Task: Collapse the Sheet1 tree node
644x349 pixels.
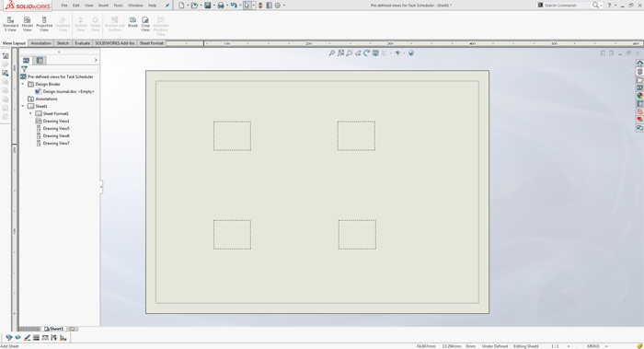Action: pos(23,106)
